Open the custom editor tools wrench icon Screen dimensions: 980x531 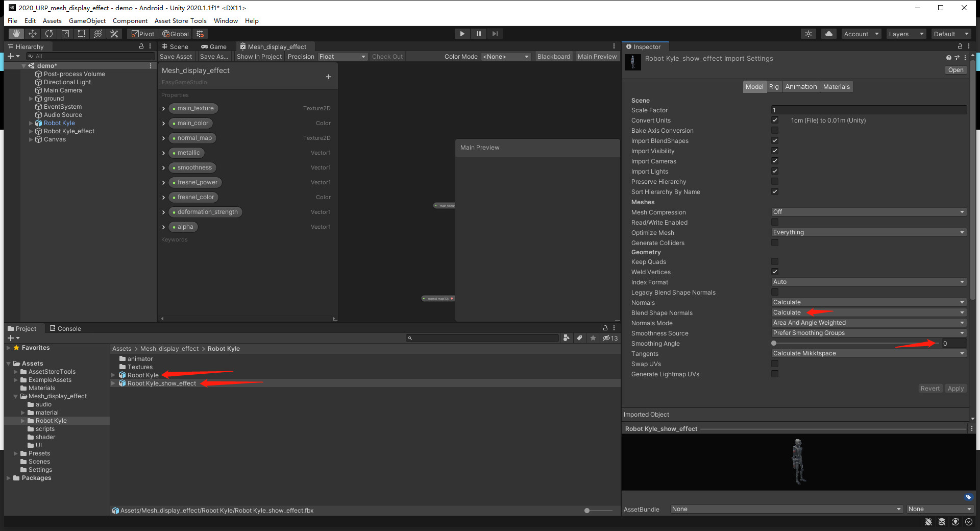pos(114,33)
